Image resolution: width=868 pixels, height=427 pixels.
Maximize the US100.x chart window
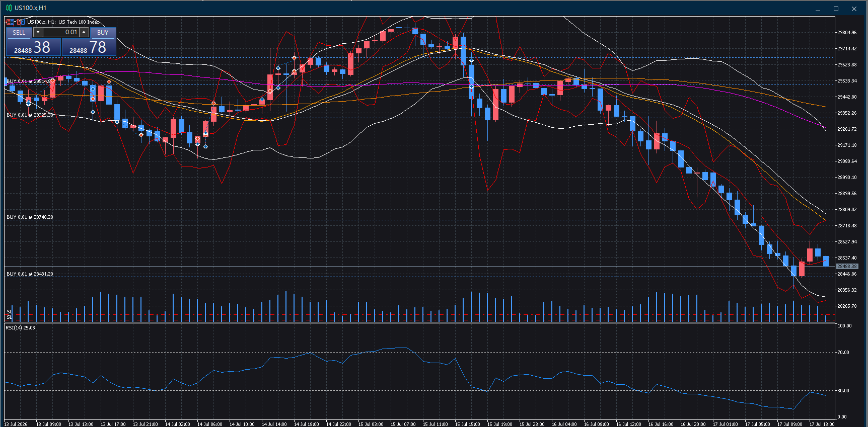[836, 9]
